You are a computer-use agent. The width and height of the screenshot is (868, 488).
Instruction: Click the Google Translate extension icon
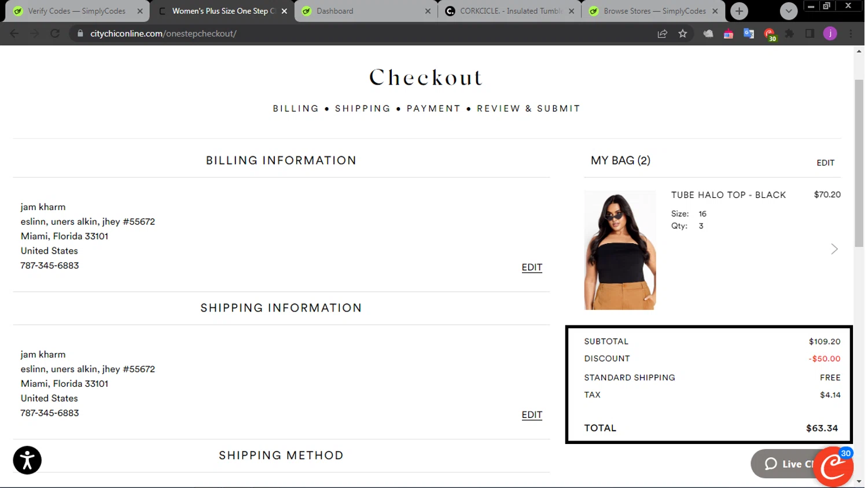tap(749, 34)
